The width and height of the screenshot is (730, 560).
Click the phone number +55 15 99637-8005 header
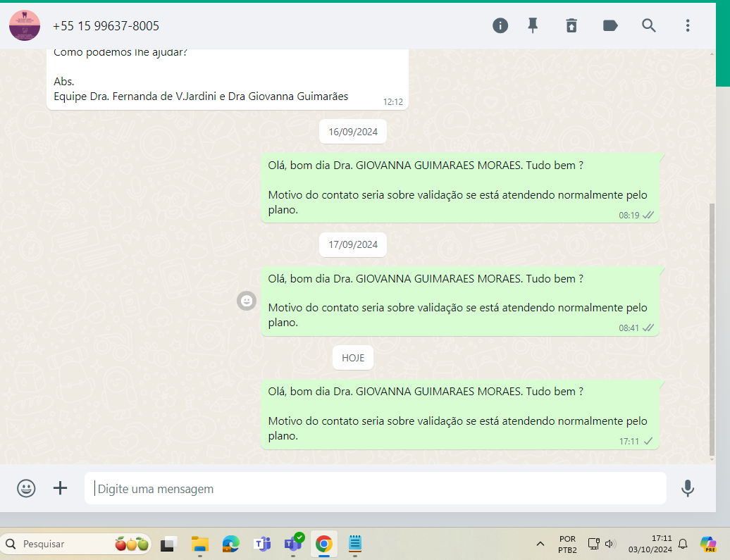click(106, 26)
